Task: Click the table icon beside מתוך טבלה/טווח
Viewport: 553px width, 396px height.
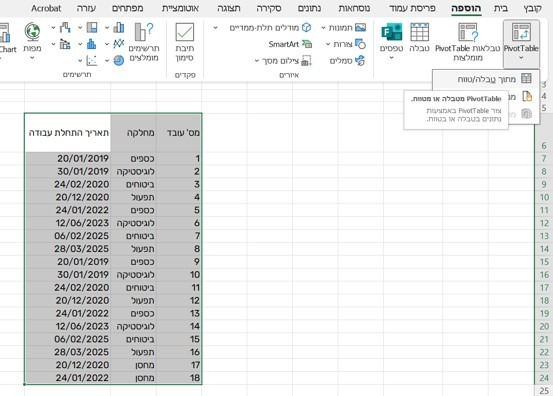Action: [x=526, y=78]
